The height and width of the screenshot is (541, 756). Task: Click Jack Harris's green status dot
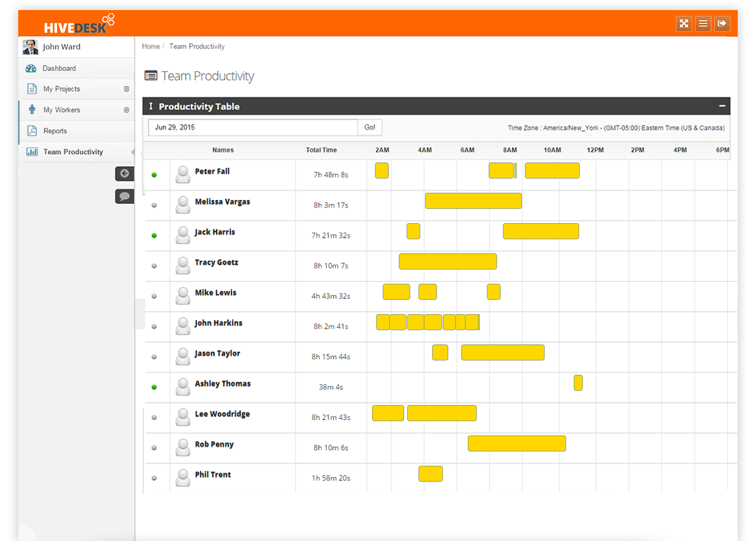tap(154, 236)
